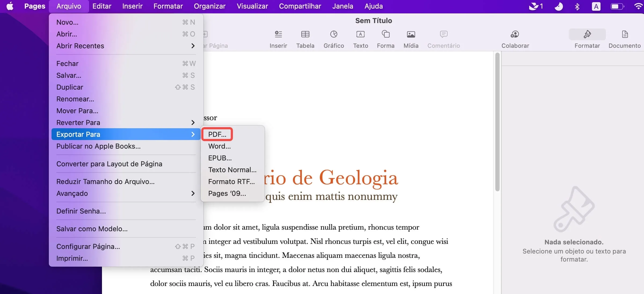This screenshot has width=644, height=294.
Task: Toggle Bluetooth from the menu bar
Action: pos(577,6)
